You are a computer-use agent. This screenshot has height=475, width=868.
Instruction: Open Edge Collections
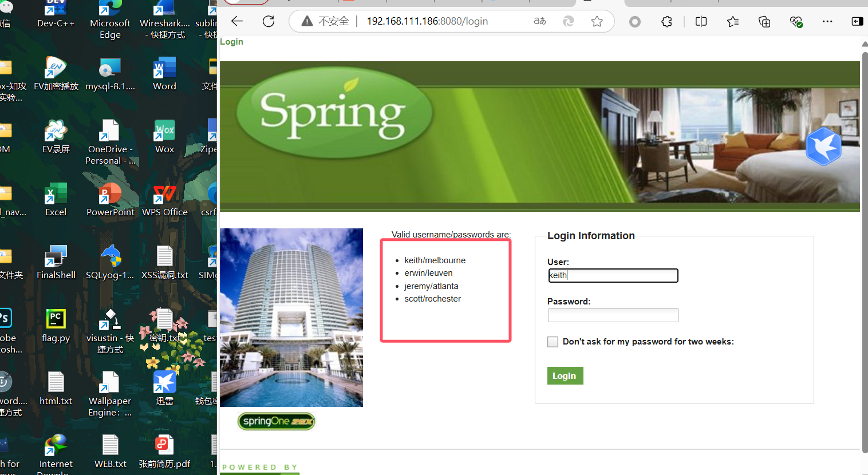tap(764, 21)
